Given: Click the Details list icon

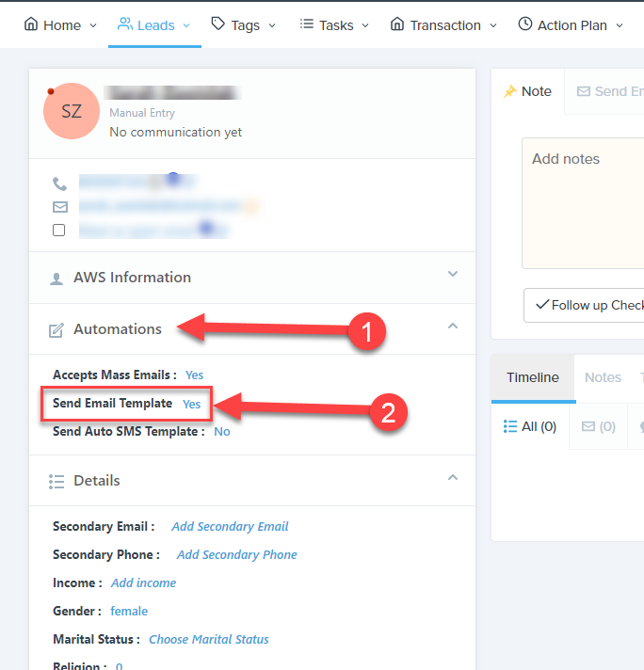Looking at the screenshot, I should 56,481.
